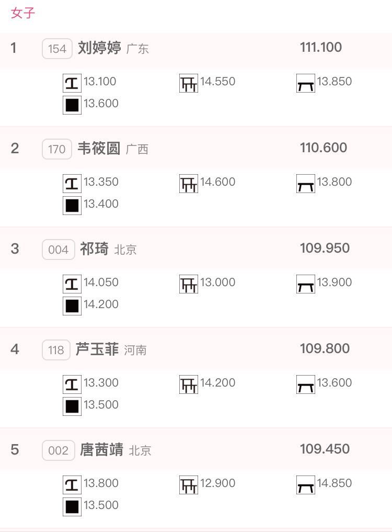392x532 pixels.
Task: Click vault icon in 刘婷婷's scores
Action: pos(72,83)
